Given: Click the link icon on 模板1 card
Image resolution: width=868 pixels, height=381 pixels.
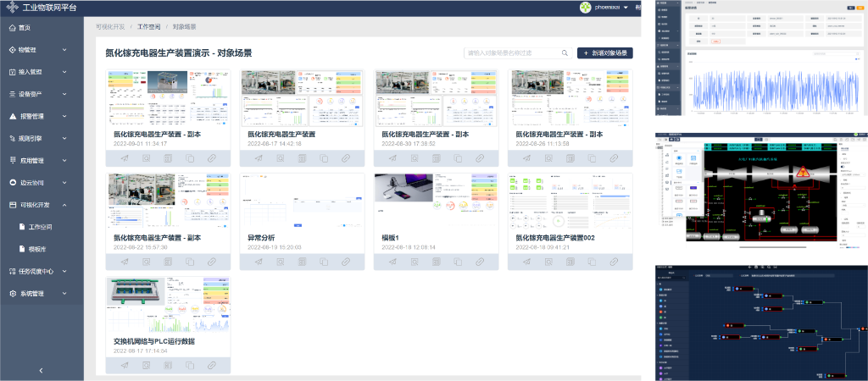Looking at the screenshot, I should coord(480,262).
